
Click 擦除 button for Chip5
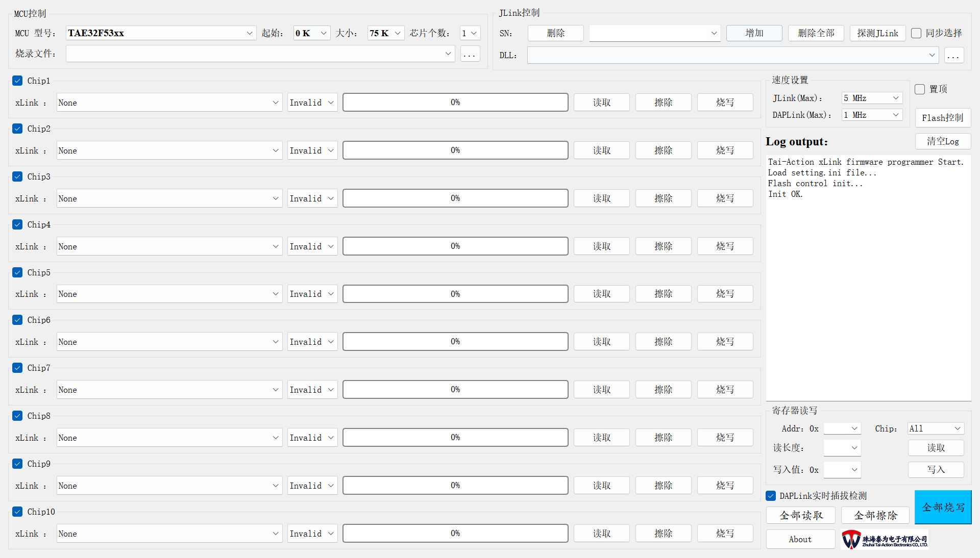pos(663,294)
